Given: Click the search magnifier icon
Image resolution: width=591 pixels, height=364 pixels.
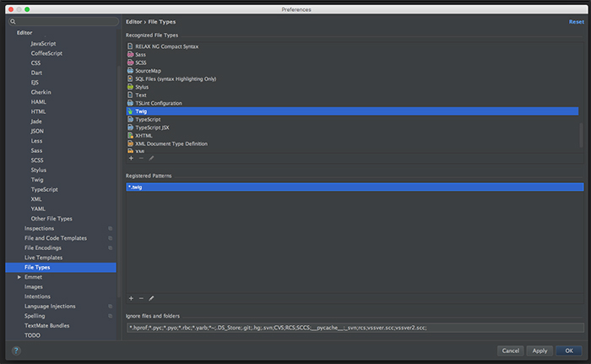Looking at the screenshot, I should coord(13,21).
